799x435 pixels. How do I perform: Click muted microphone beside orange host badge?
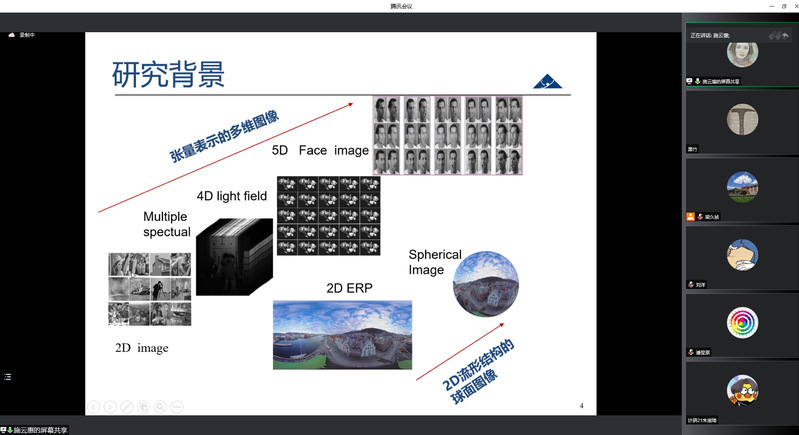(700, 216)
